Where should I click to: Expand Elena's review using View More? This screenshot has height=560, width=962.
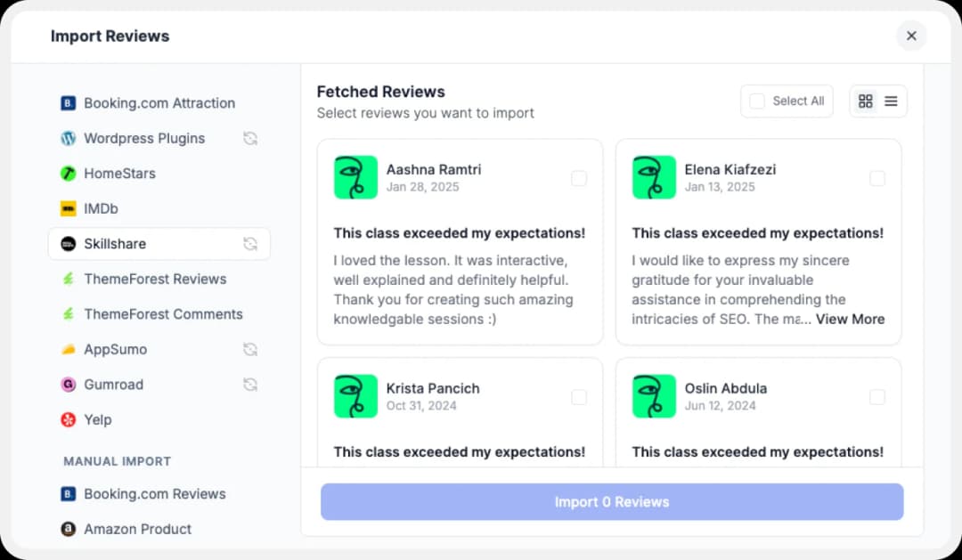[x=850, y=319]
